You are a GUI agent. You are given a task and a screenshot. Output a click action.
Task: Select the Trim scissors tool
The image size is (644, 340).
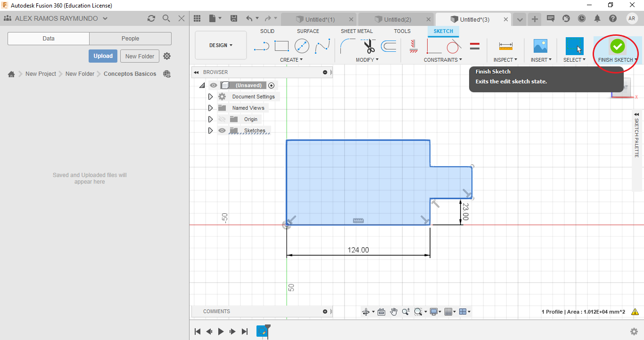point(369,46)
